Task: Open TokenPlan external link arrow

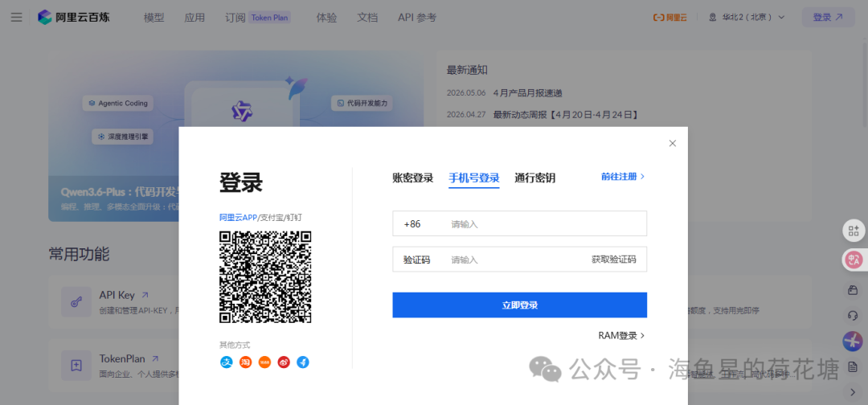Action: 156,358
